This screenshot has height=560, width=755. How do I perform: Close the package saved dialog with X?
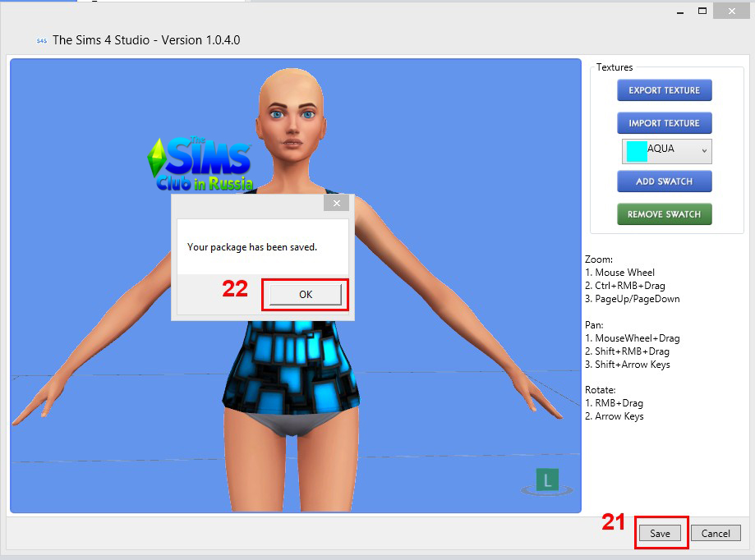(x=337, y=203)
